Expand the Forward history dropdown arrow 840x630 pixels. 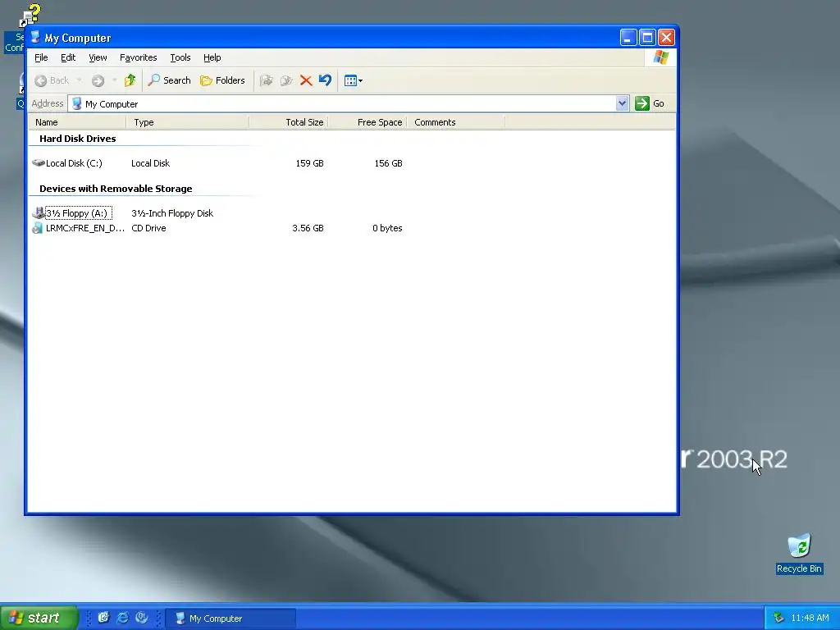point(114,80)
